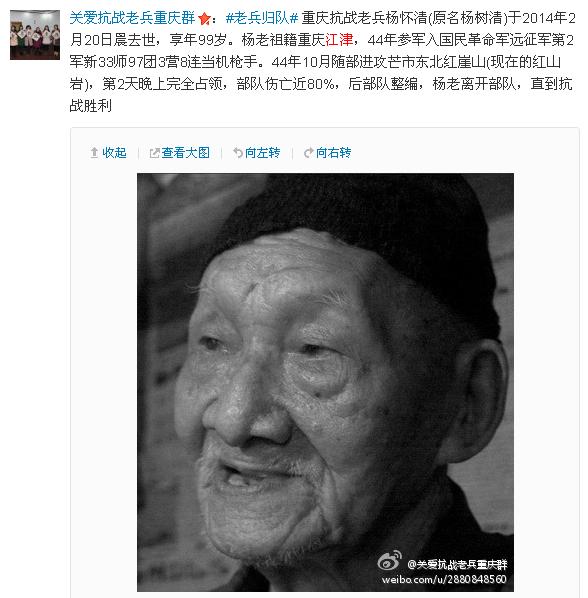588x598 pixels.
Task: Open the 关爱抗战老兵重庆群 profile name link
Action: 132,18
